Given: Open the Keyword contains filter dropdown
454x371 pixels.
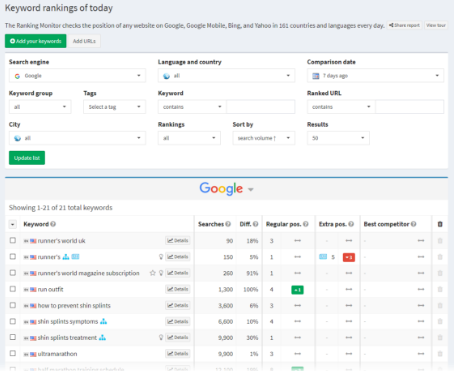Looking at the screenshot, I should (x=192, y=107).
